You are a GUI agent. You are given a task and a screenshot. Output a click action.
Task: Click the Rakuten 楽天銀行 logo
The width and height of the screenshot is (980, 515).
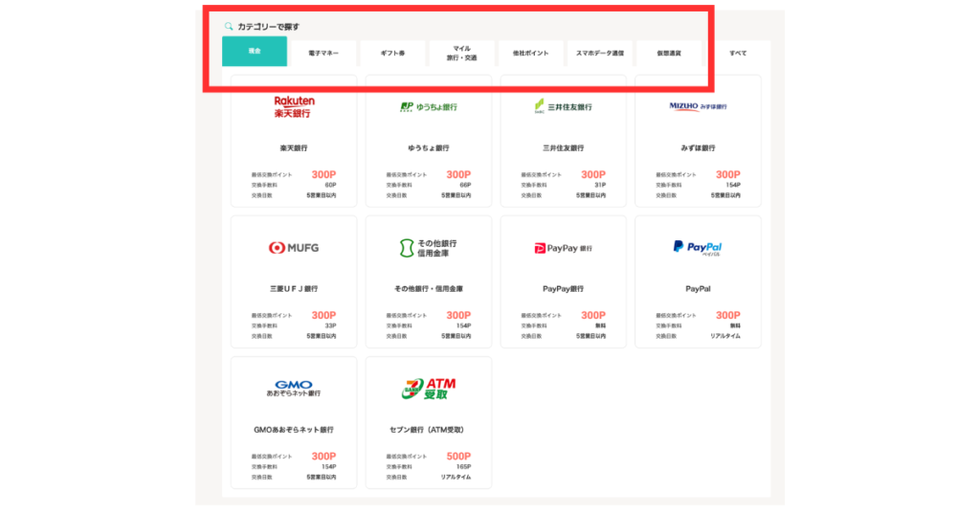pyautogui.click(x=294, y=107)
